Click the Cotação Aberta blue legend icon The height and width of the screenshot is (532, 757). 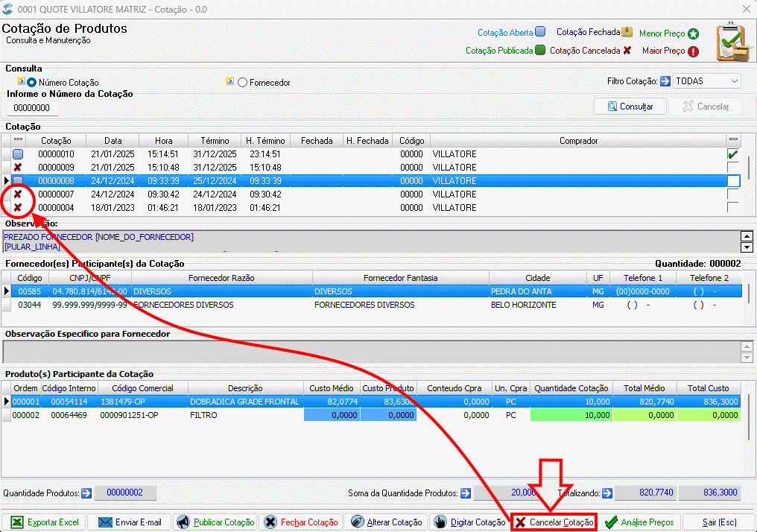(x=540, y=32)
